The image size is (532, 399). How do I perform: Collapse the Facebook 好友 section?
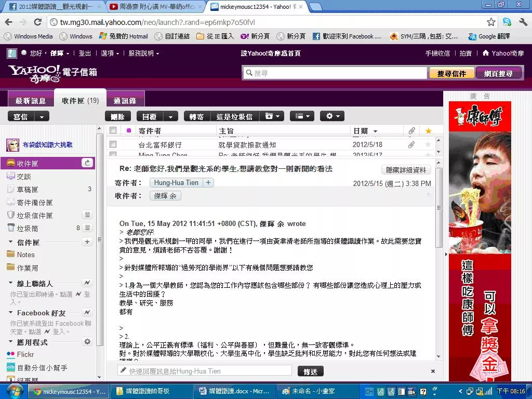[10, 312]
